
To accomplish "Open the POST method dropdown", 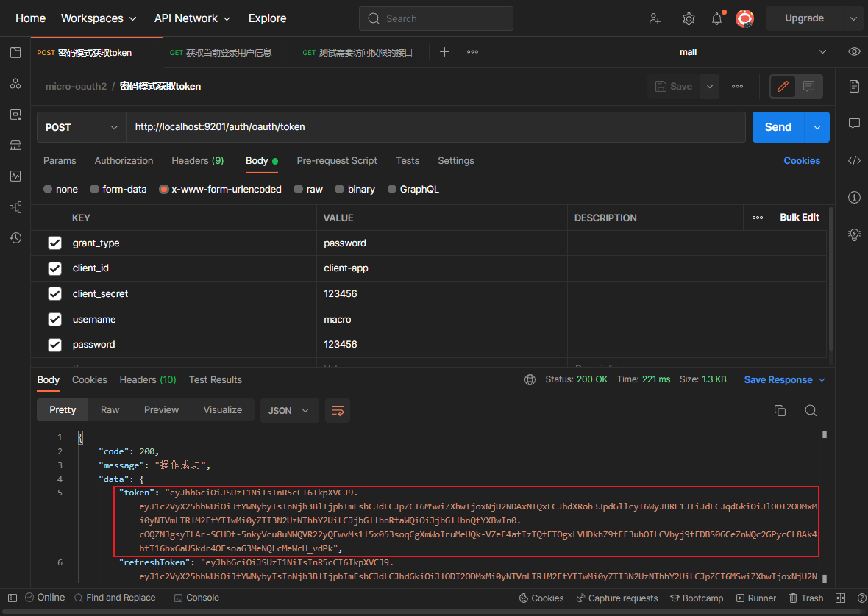I will tap(82, 127).
